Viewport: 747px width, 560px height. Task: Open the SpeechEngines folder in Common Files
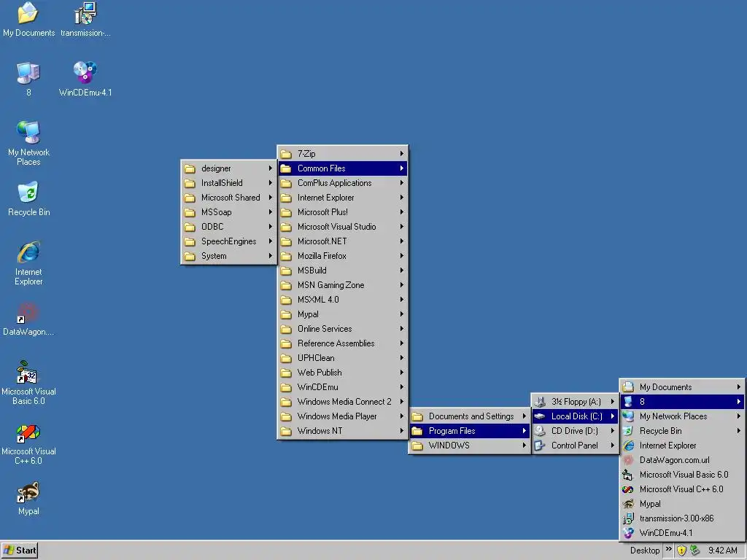[x=228, y=241]
